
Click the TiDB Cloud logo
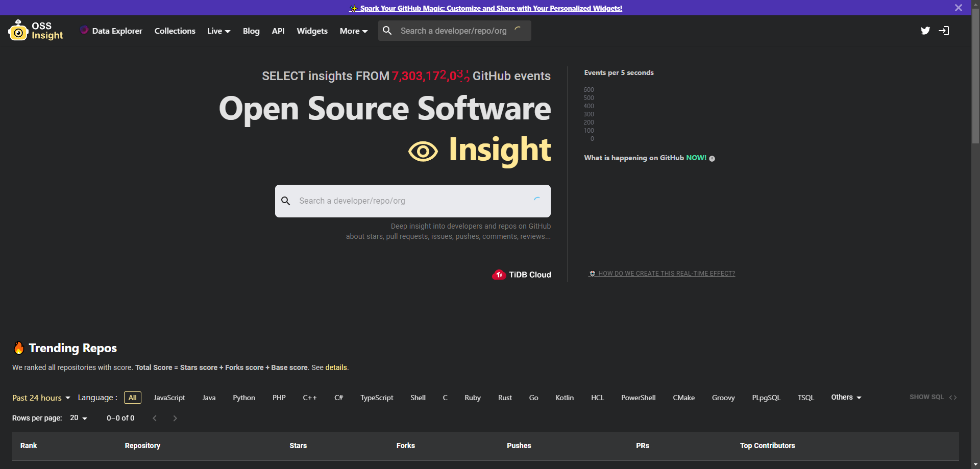coord(522,275)
